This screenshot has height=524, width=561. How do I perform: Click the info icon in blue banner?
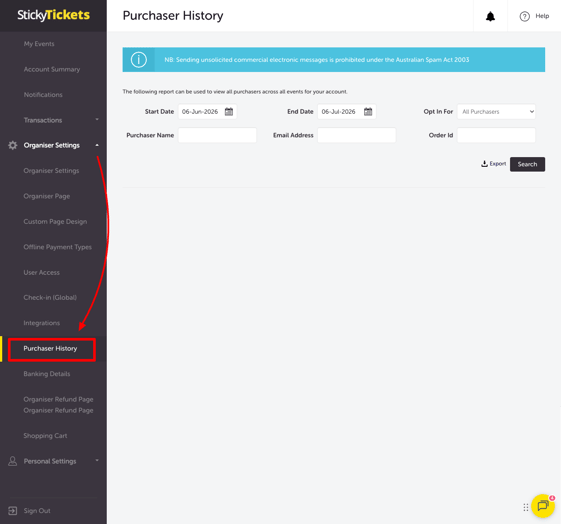click(x=139, y=60)
